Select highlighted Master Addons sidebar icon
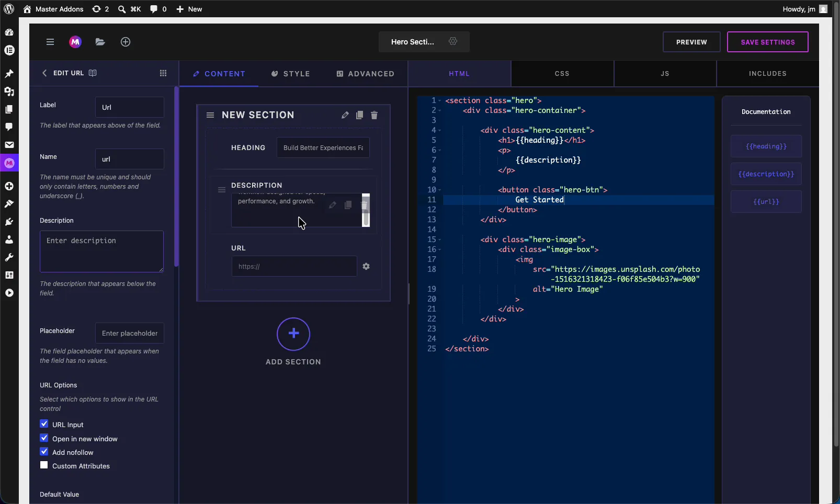 click(9, 163)
